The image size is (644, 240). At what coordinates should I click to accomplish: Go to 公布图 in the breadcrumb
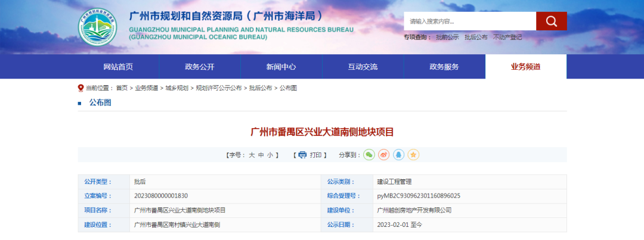[x=289, y=88]
